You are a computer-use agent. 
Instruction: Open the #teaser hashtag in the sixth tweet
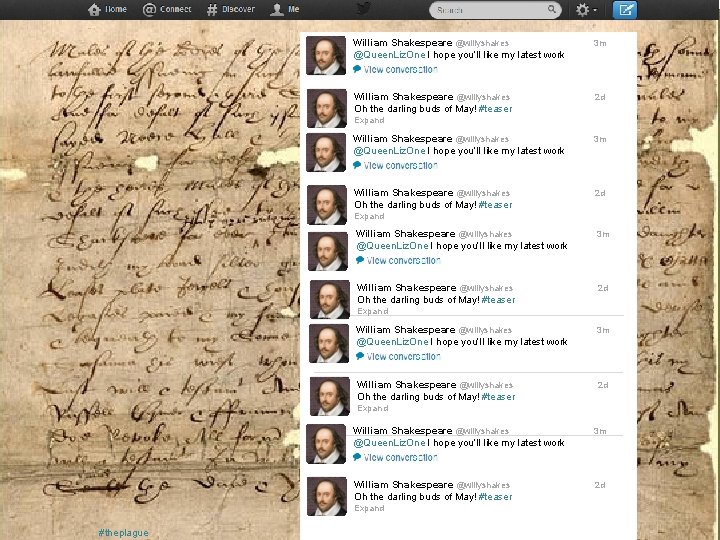[x=498, y=300]
